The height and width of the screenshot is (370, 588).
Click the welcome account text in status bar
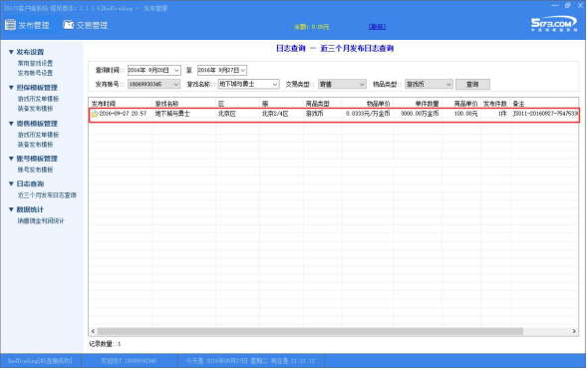(x=129, y=361)
